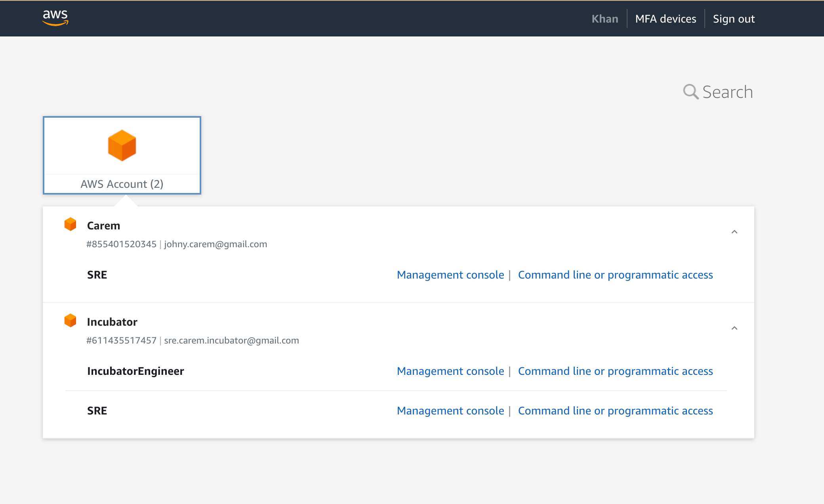Collapse the Incubator account details
The height and width of the screenshot is (504, 824).
coord(735,328)
